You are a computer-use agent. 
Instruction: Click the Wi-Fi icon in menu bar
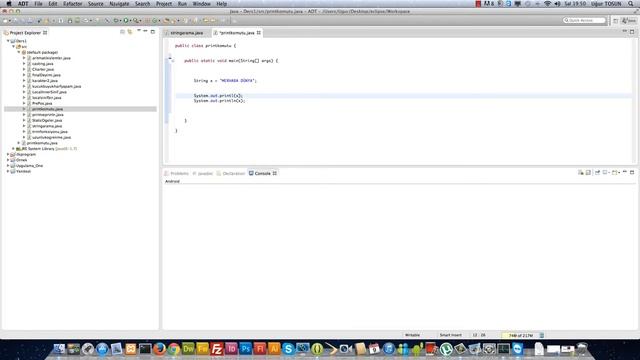(547, 4)
